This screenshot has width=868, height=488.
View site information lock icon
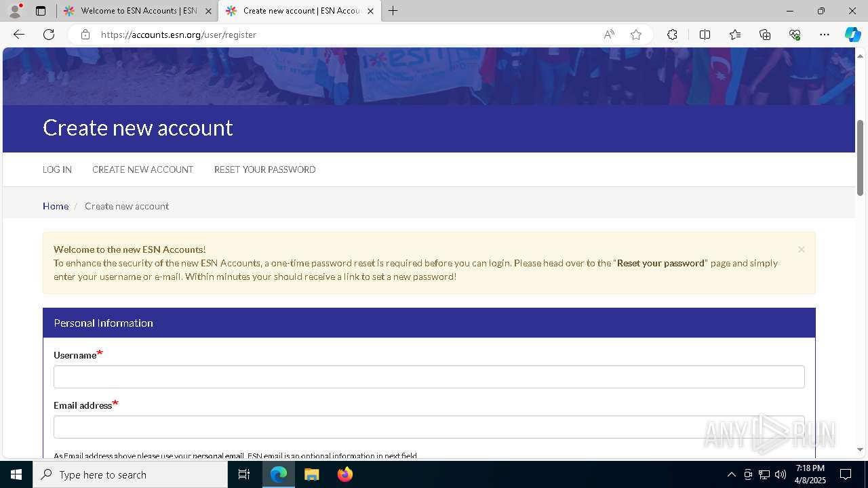point(85,35)
